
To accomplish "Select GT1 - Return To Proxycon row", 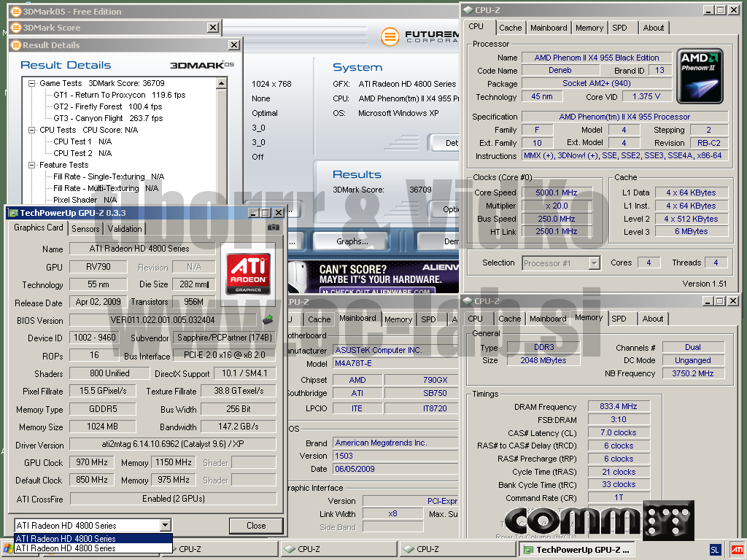I will coord(119,96).
